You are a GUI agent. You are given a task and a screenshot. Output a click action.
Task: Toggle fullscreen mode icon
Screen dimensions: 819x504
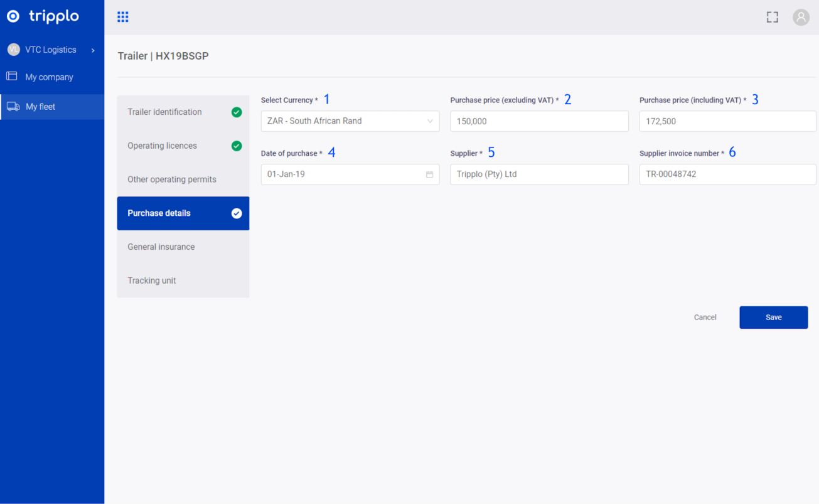pos(772,18)
